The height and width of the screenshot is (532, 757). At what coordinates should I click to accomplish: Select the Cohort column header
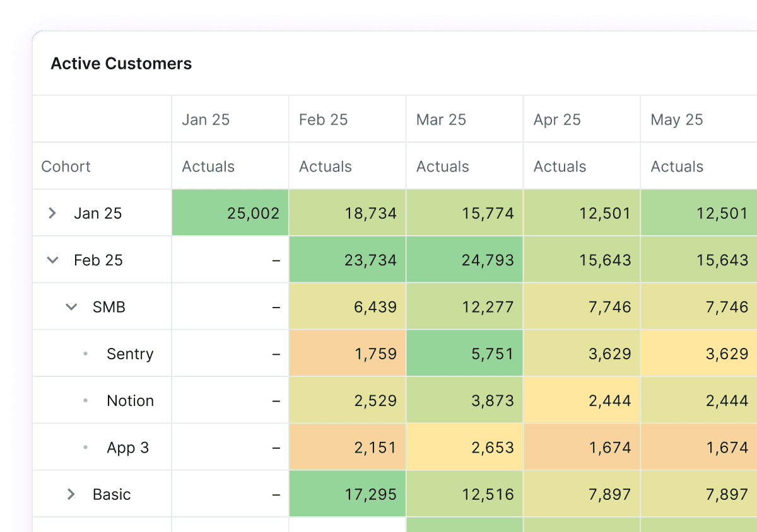66,166
